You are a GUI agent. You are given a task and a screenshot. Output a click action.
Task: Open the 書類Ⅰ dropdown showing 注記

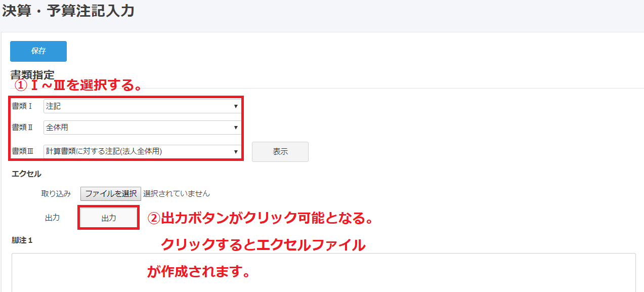pos(142,106)
